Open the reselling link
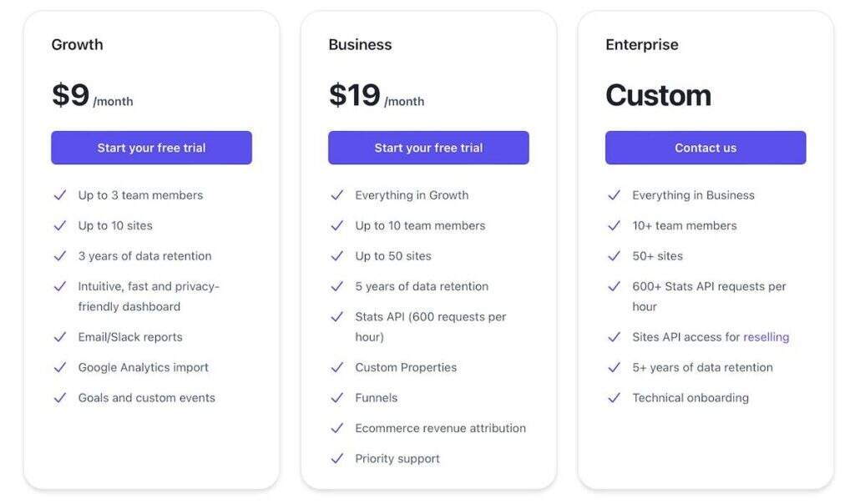 point(766,337)
